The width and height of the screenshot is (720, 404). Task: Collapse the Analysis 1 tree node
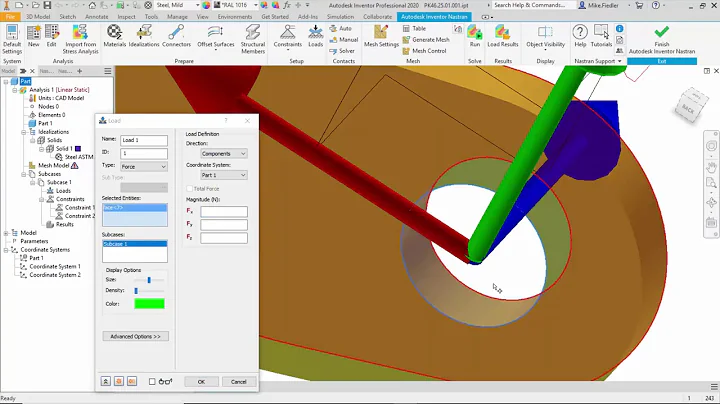point(15,90)
